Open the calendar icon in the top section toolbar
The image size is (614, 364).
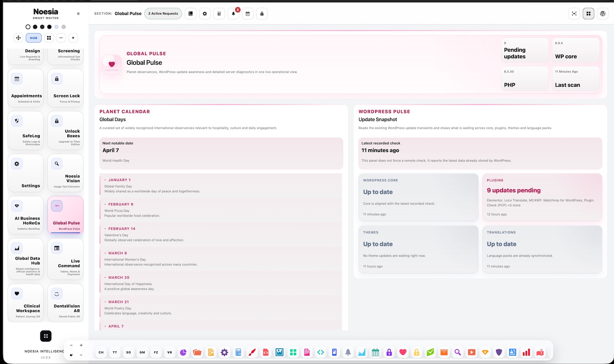248,13
